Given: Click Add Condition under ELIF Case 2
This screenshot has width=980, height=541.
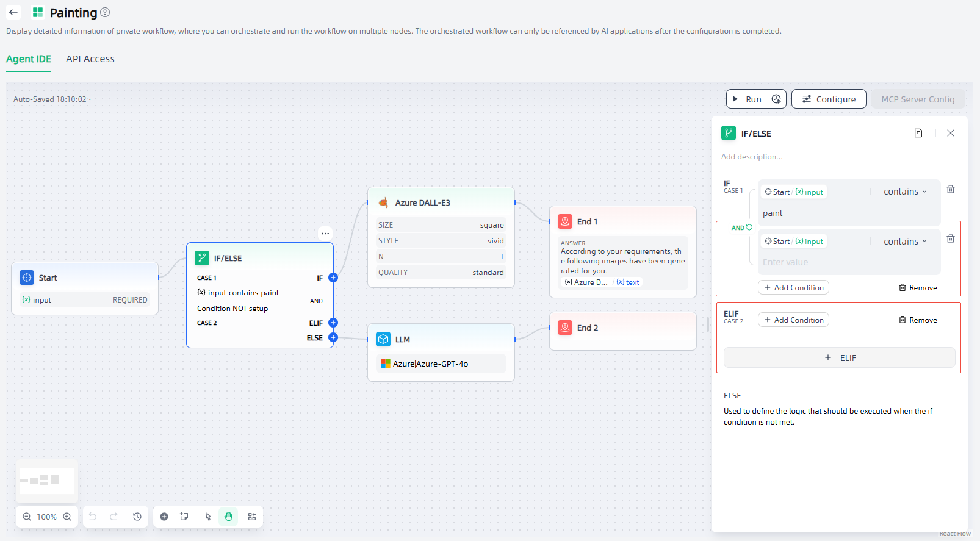Looking at the screenshot, I should click(x=793, y=320).
